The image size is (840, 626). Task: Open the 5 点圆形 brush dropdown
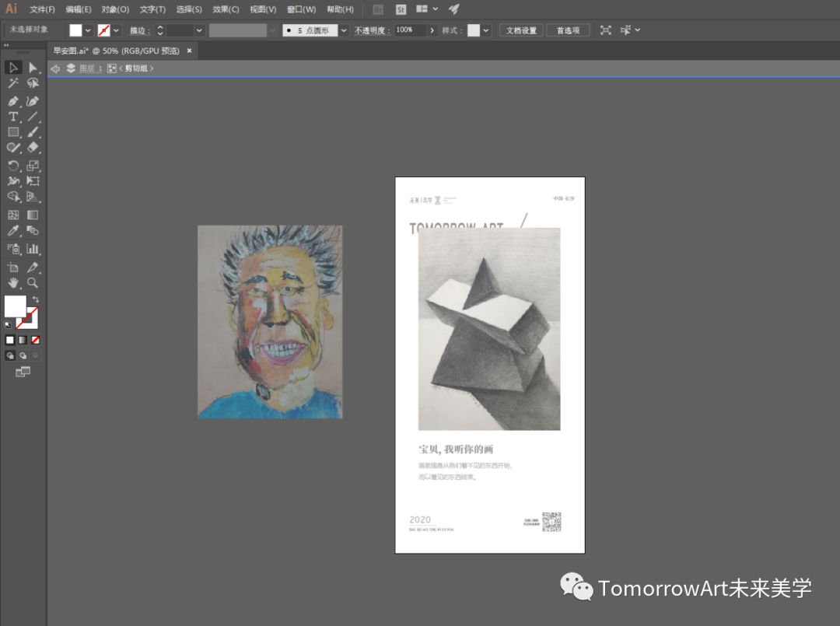click(x=344, y=30)
